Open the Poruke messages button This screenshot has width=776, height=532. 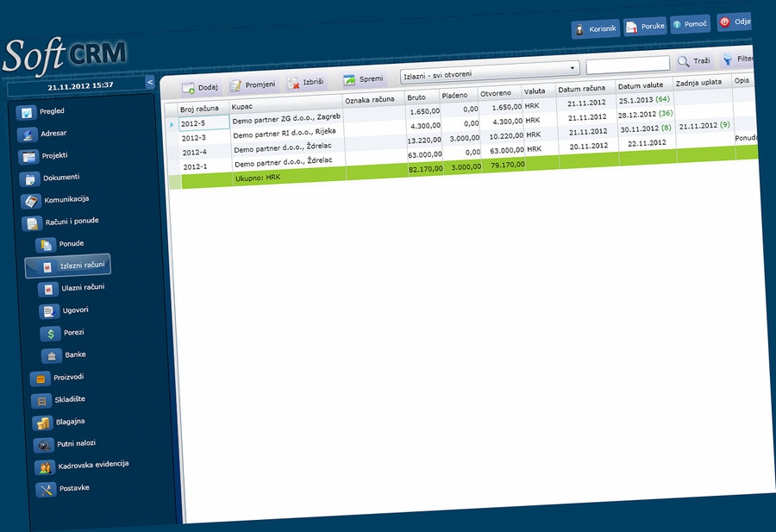pyautogui.click(x=645, y=26)
